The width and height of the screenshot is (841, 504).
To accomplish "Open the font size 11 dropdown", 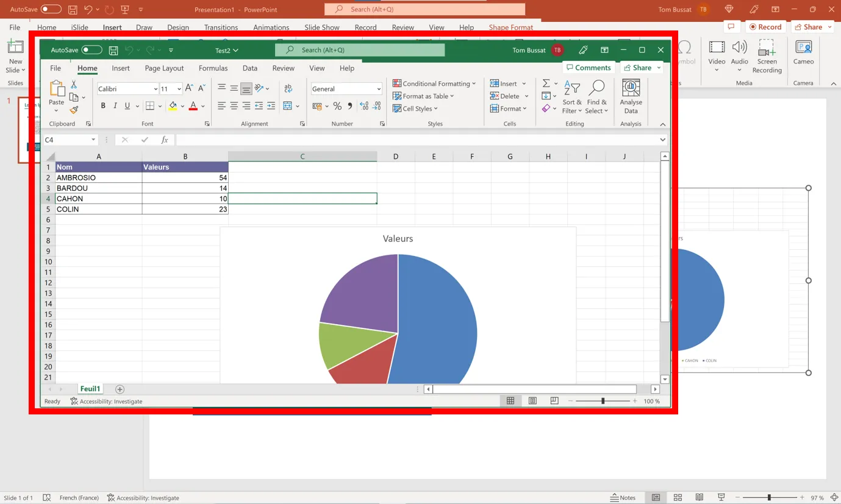I will (179, 89).
